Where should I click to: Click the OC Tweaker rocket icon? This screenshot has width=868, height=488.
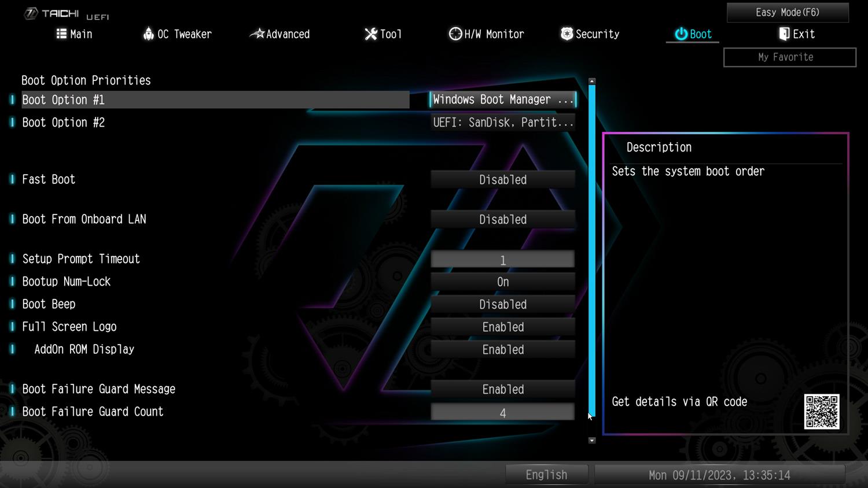(x=149, y=34)
